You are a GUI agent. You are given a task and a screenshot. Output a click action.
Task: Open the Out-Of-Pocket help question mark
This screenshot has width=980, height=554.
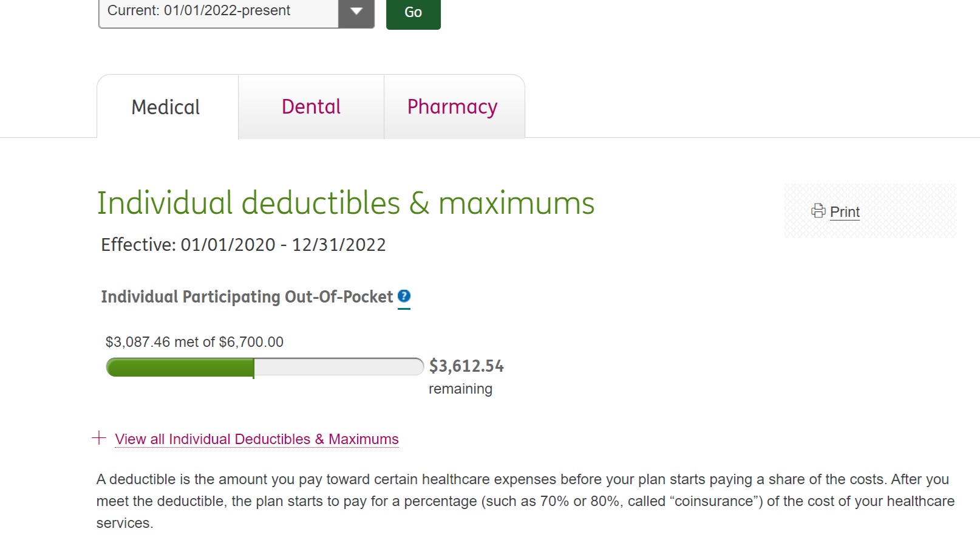404,296
